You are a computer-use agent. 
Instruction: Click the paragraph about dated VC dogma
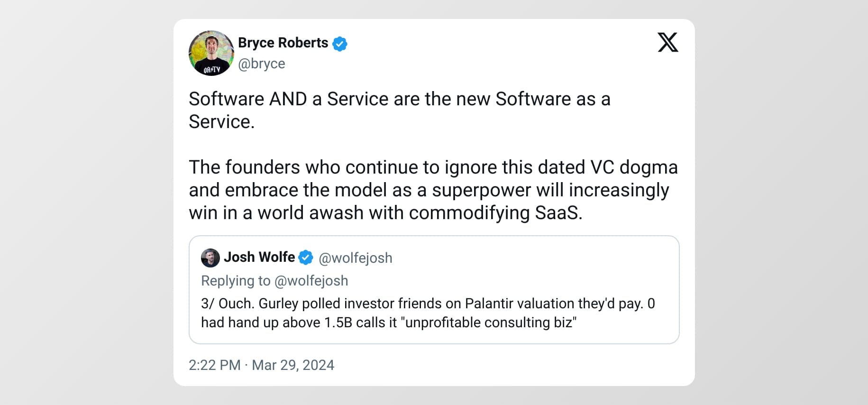click(x=433, y=190)
